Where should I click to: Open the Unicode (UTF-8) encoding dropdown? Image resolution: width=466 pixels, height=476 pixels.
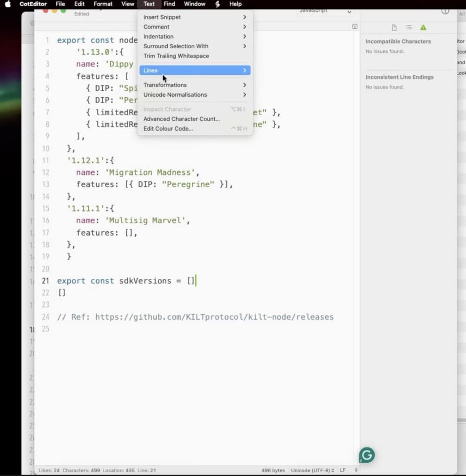pyautogui.click(x=312, y=470)
